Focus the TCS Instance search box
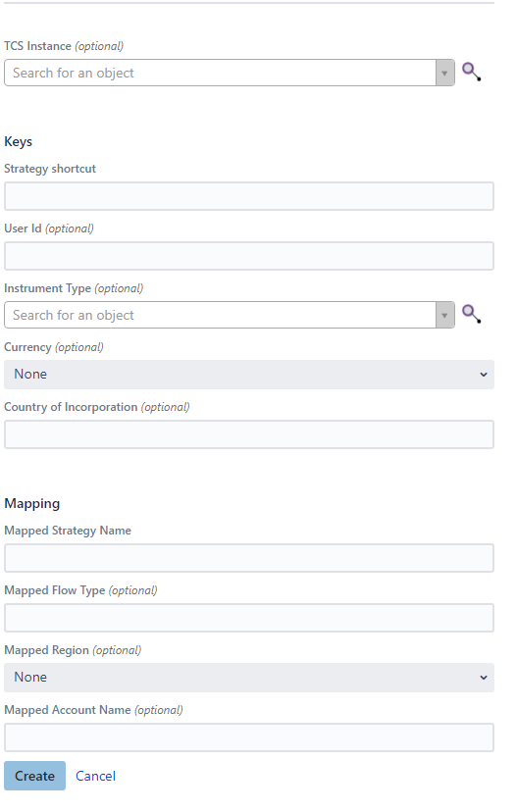The image size is (516, 812). [220, 73]
